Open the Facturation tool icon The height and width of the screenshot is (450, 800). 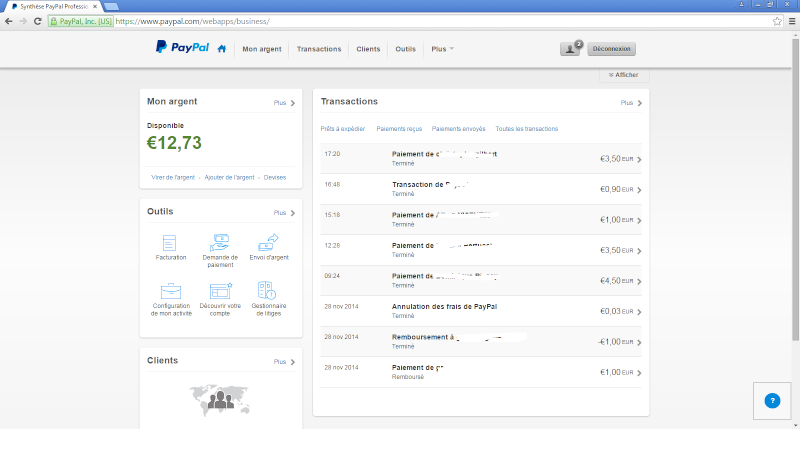[169, 243]
